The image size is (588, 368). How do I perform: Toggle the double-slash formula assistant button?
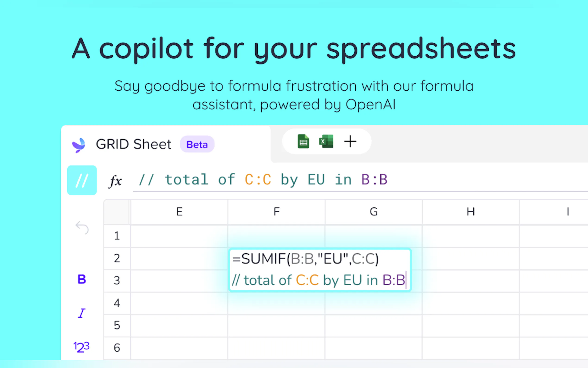coord(82,180)
